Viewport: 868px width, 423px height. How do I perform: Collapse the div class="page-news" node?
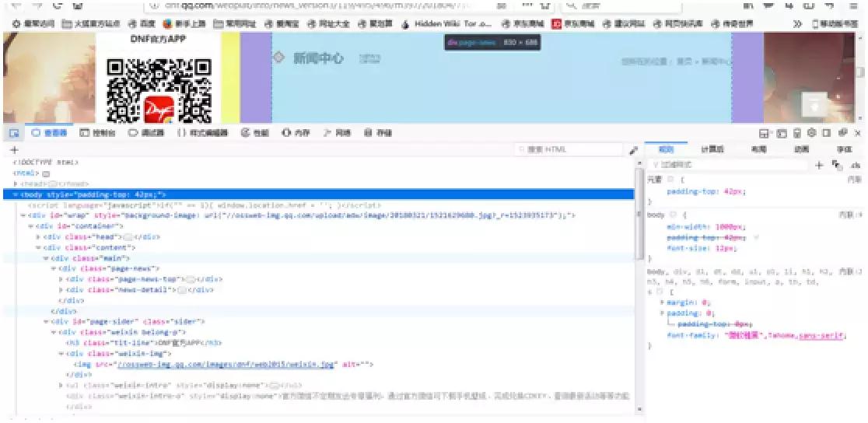[54, 268]
